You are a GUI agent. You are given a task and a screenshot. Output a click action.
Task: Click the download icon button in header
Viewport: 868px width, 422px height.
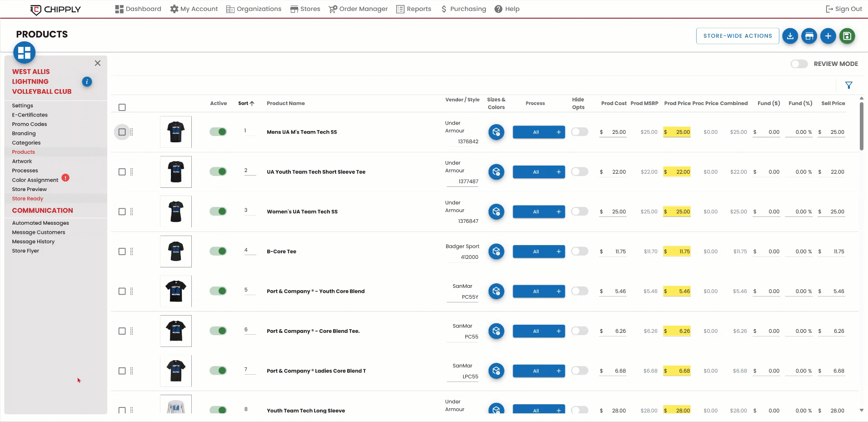point(790,36)
